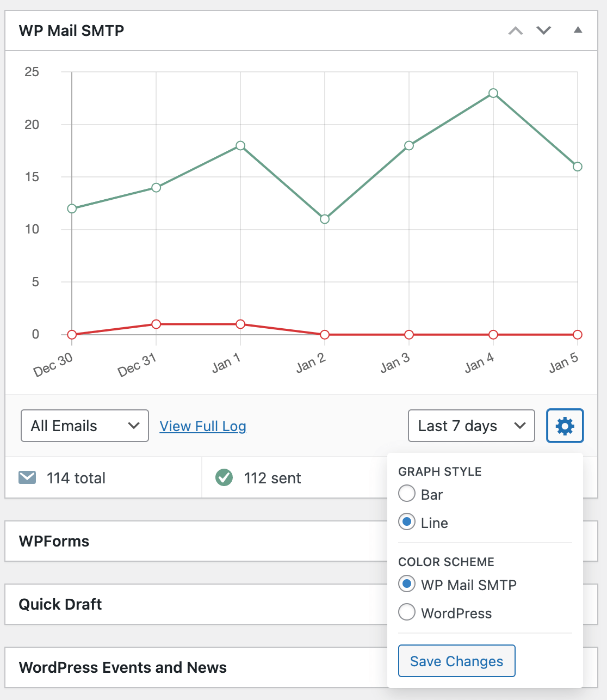Click the WP Mail SMTP widget title
This screenshot has width=607, height=700.
pyautogui.click(x=71, y=30)
